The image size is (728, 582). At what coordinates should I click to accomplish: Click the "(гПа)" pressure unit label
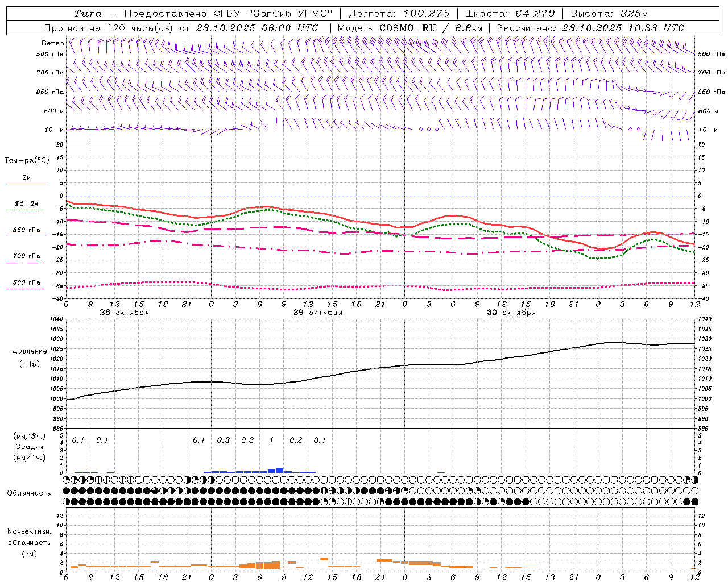30,364
